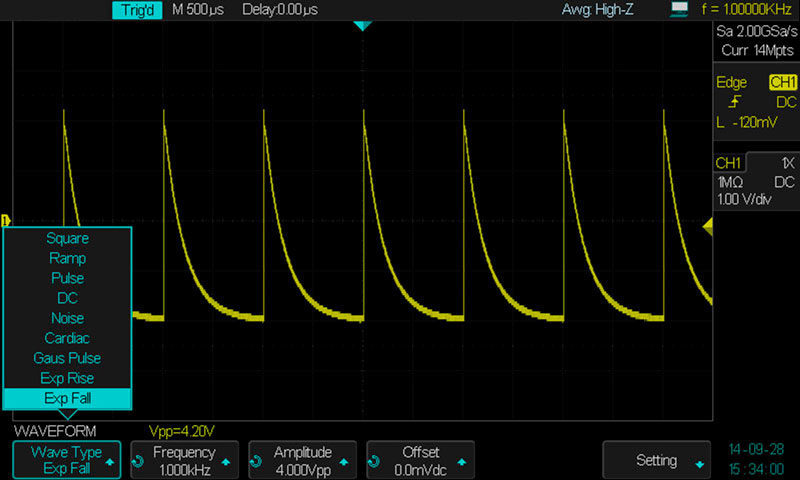The width and height of the screenshot is (800, 480).
Task: Select Gaus Pulse in the wave type list
Action: (67, 358)
